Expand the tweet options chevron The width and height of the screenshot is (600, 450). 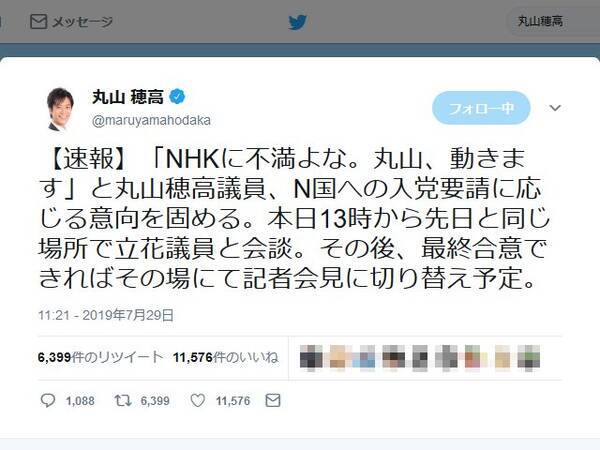pos(555,108)
